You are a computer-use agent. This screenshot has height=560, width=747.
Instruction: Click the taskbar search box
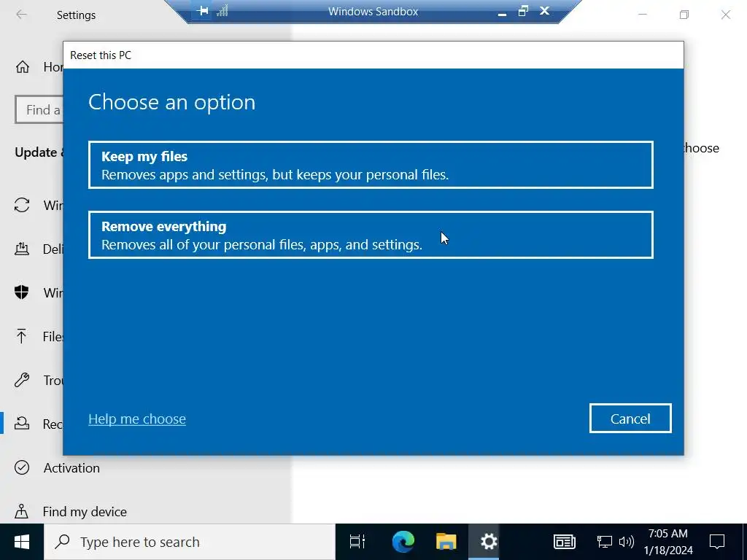pyautogui.click(x=190, y=542)
